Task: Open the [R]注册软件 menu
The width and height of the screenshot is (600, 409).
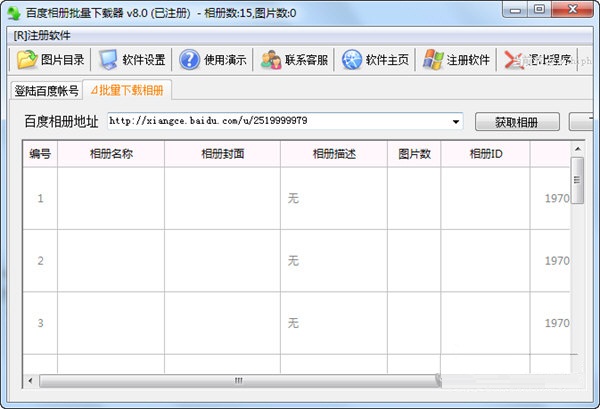Action: click(42, 36)
